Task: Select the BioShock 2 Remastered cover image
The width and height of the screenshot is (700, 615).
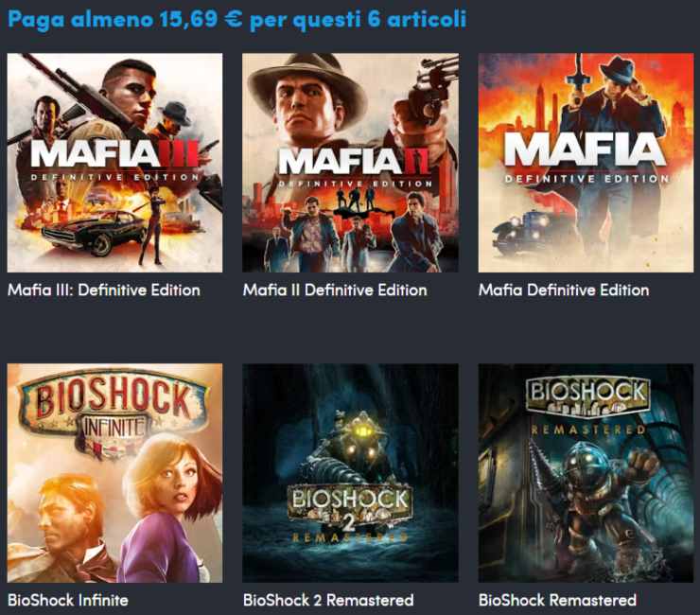Action: click(350, 473)
